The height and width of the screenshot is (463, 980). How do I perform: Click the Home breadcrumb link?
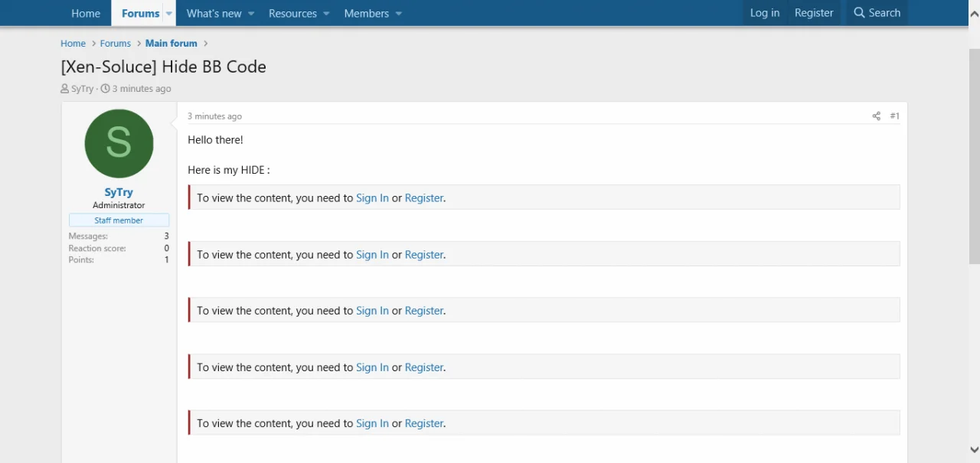pos(73,44)
